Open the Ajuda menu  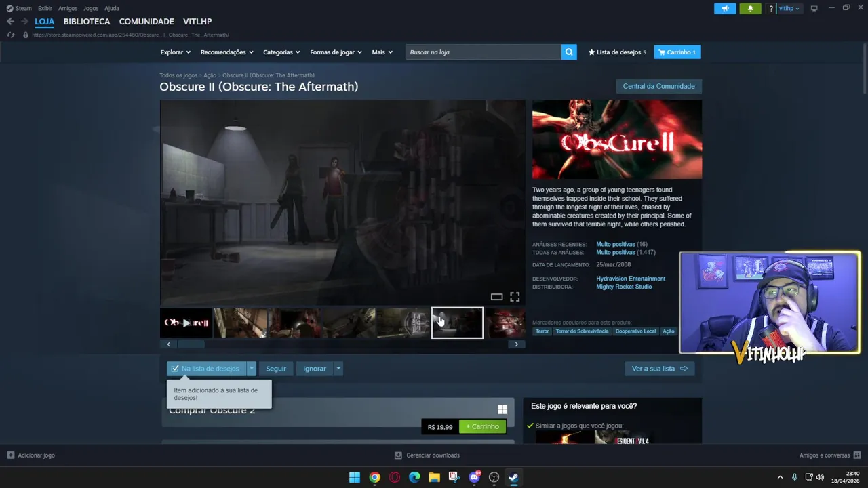pos(112,8)
